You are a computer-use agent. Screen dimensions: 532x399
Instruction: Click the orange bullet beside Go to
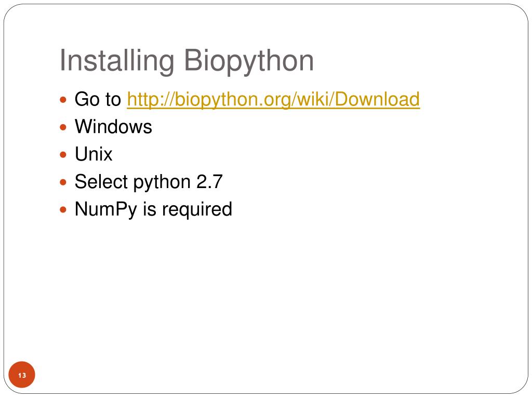pyautogui.click(x=63, y=100)
